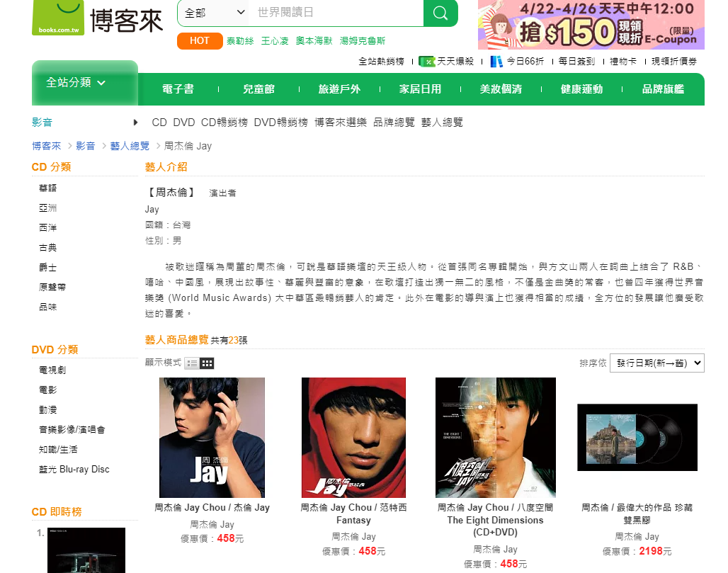This screenshot has height=573, width=728.
Task: Open the 兒童館 nav tab
Action: [x=258, y=89]
